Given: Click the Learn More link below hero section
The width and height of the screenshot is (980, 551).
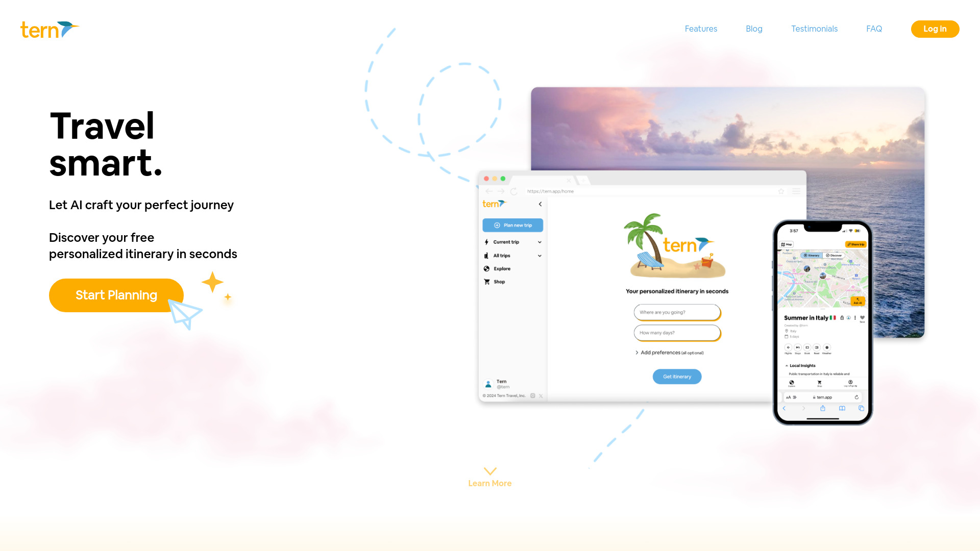Looking at the screenshot, I should (490, 483).
